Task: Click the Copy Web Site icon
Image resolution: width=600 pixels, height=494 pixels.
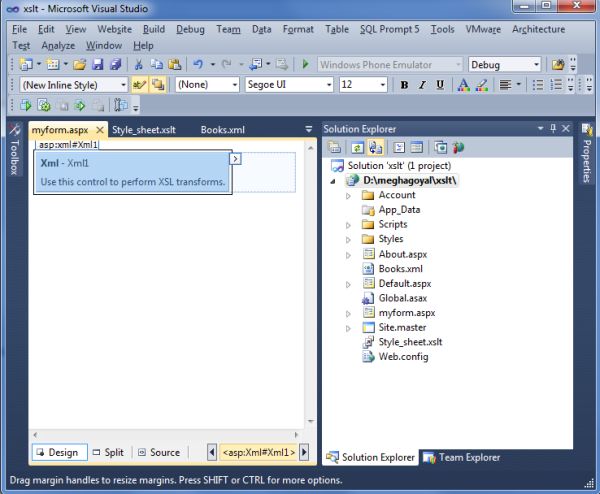Action: pyautogui.click(x=440, y=147)
